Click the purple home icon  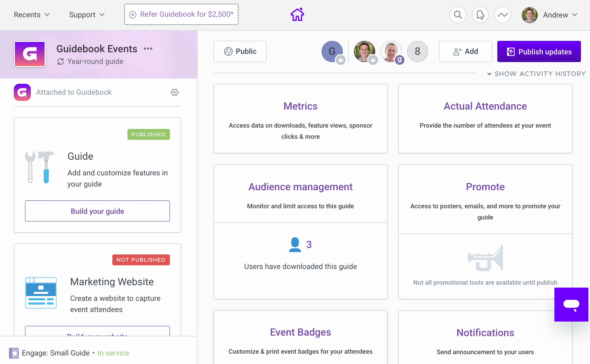coord(297,15)
